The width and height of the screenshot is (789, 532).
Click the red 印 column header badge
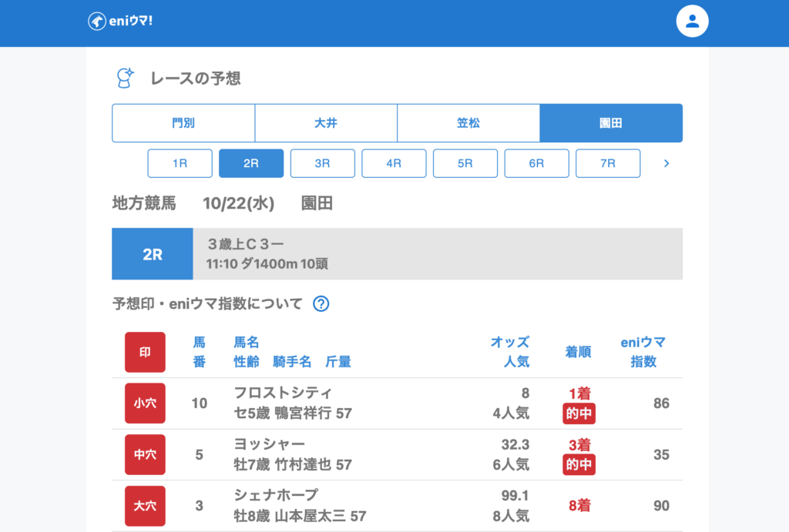coord(145,352)
